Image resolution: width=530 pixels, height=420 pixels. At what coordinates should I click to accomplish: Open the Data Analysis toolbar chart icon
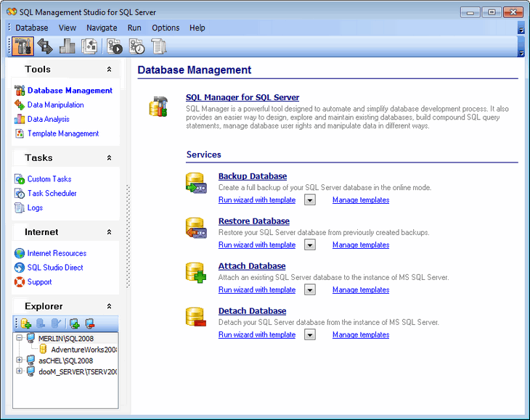coord(68,46)
